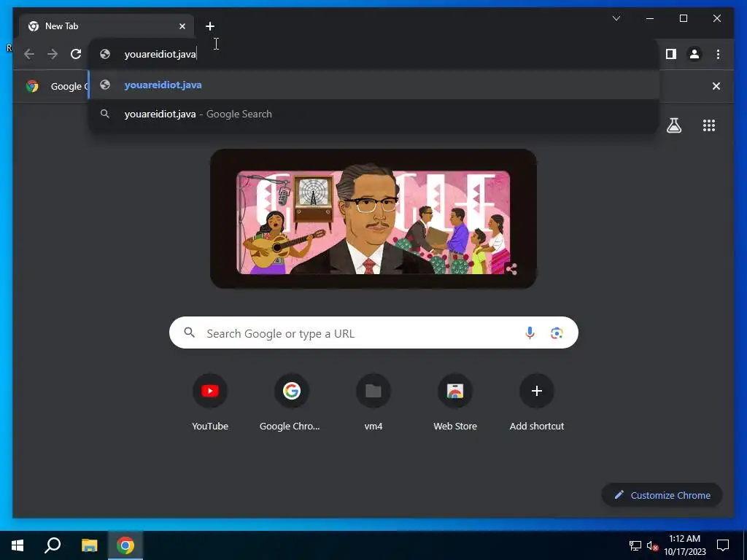Close the New Tab tab
The width and height of the screenshot is (747, 560).
tap(182, 26)
